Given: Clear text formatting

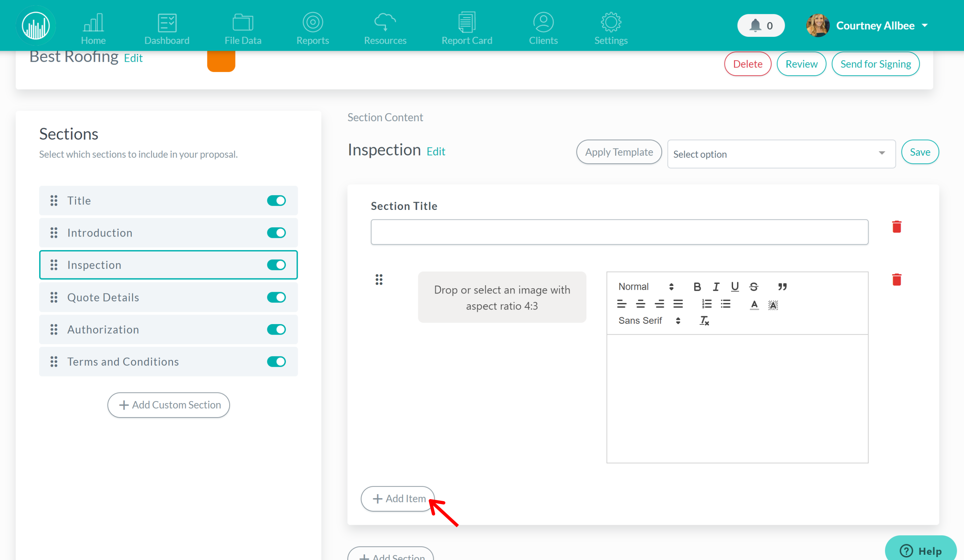Looking at the screenshot, I should coord(704,320).
